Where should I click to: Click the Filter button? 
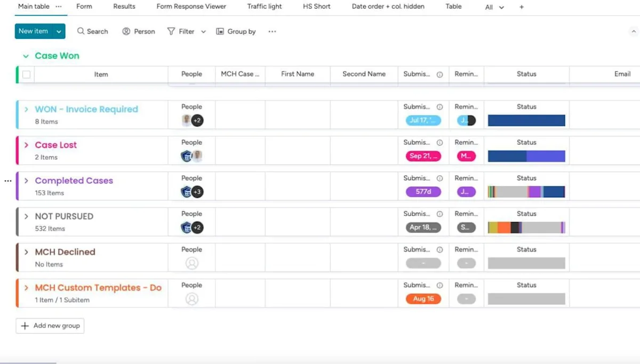(x=181, y=31)
